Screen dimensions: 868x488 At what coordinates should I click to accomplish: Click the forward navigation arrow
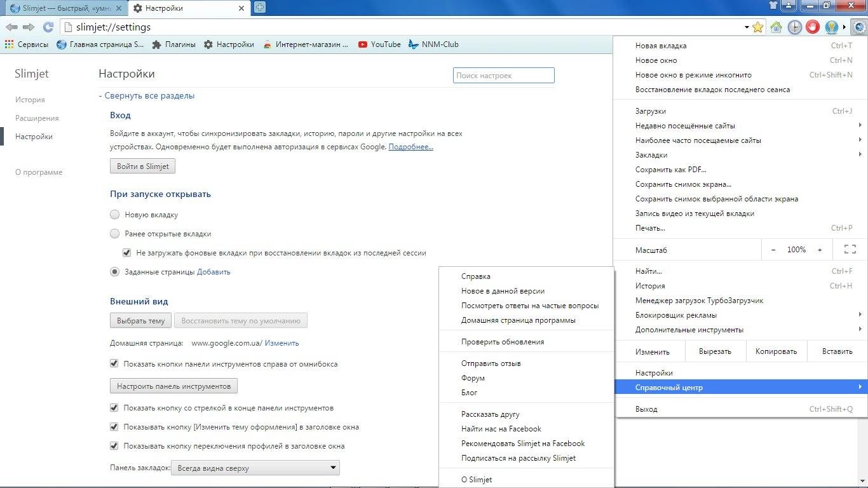29,27
